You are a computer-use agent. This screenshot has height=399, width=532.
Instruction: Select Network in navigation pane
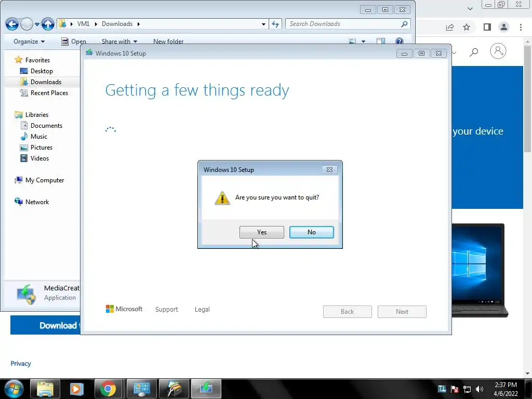tap(37, 202)
